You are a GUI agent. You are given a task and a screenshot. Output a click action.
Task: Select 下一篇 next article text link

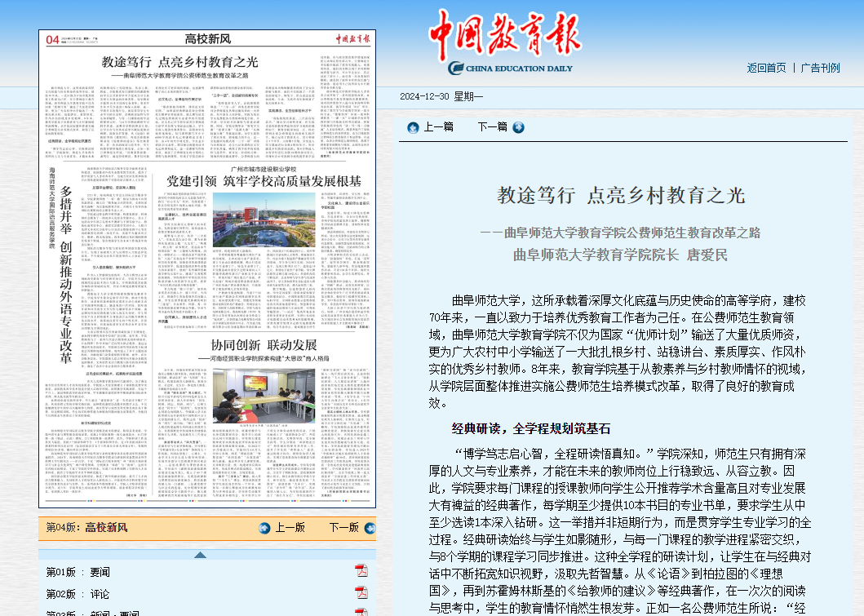492,127
